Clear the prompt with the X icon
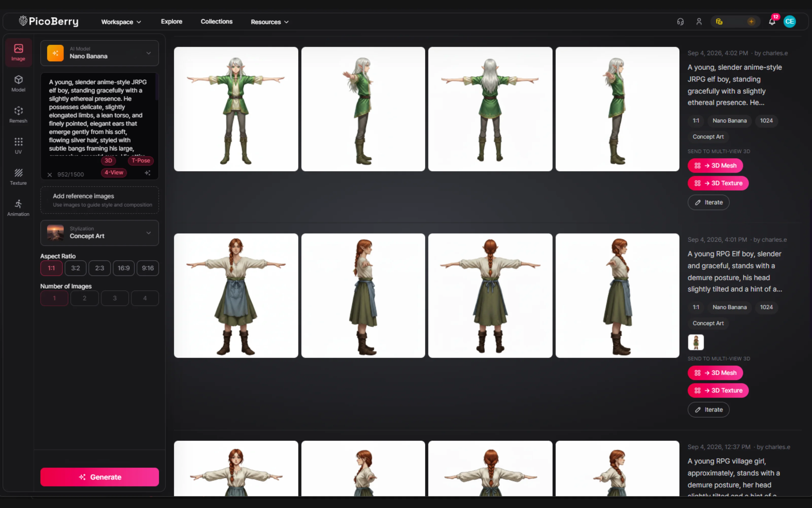This screenshot has height=508, width=812. (x=50, y=175)
